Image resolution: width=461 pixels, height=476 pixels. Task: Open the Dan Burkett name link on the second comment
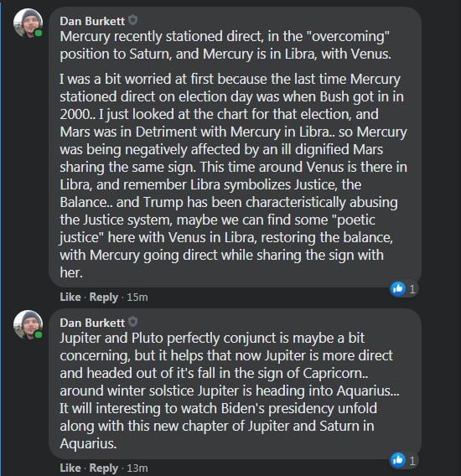[92, 323]
